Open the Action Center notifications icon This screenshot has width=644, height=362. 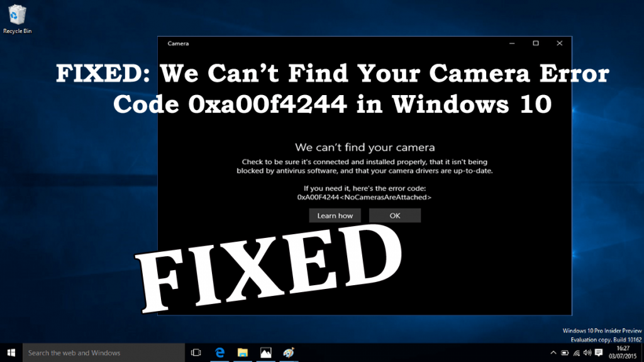tap(599, 353)
